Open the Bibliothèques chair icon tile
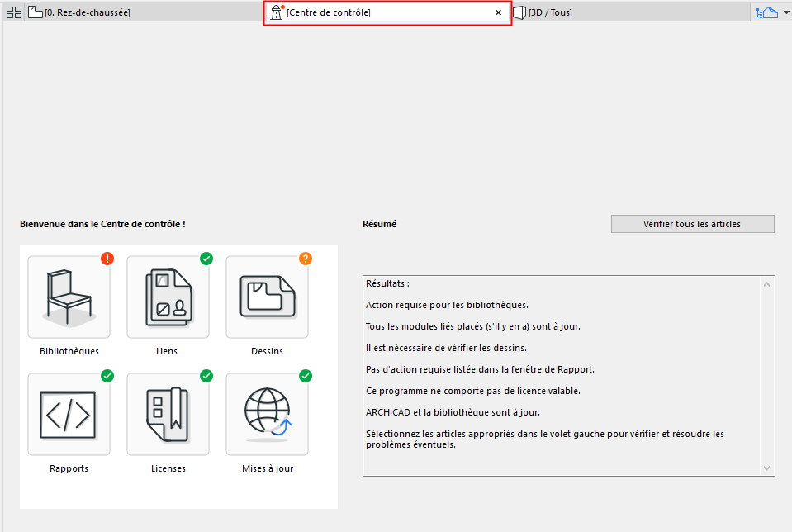The height and width of the screenshot is (532, 792). click(69, 297)
